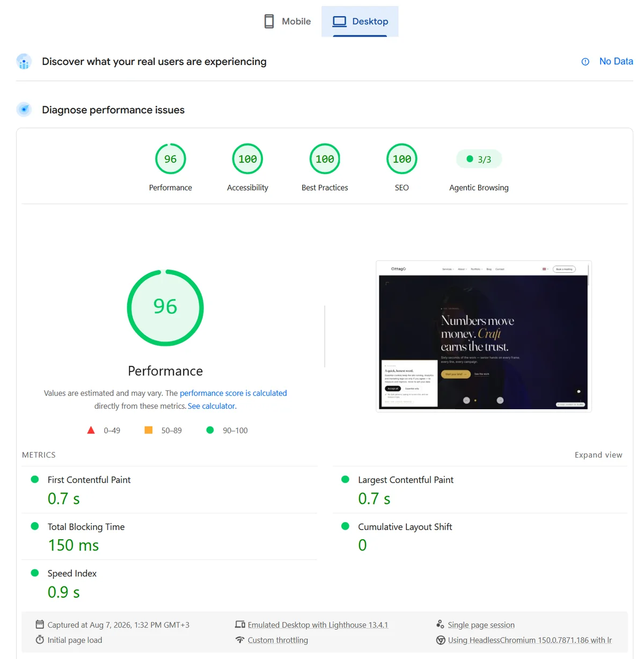
Task: Click the red triangle 0–49 legend icon
Action: (x=91, y=430)
